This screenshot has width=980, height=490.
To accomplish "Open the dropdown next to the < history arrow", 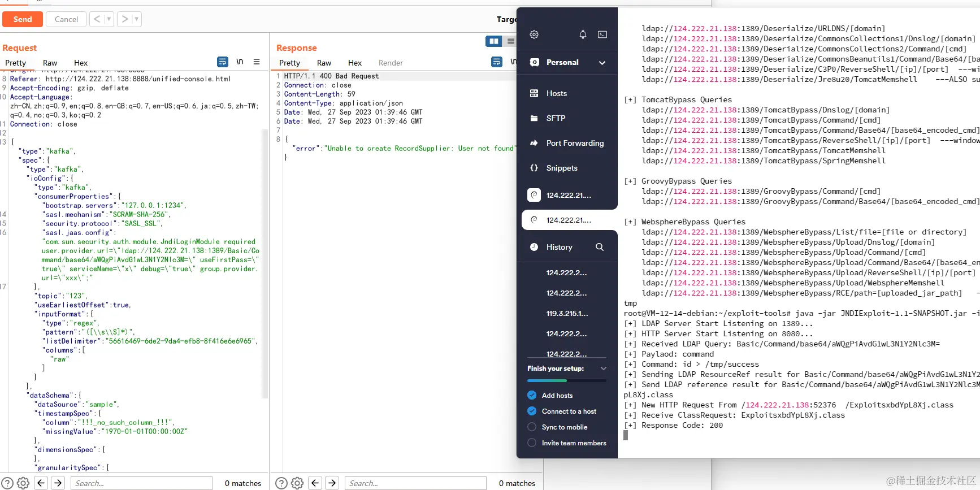I will (109, 19).
